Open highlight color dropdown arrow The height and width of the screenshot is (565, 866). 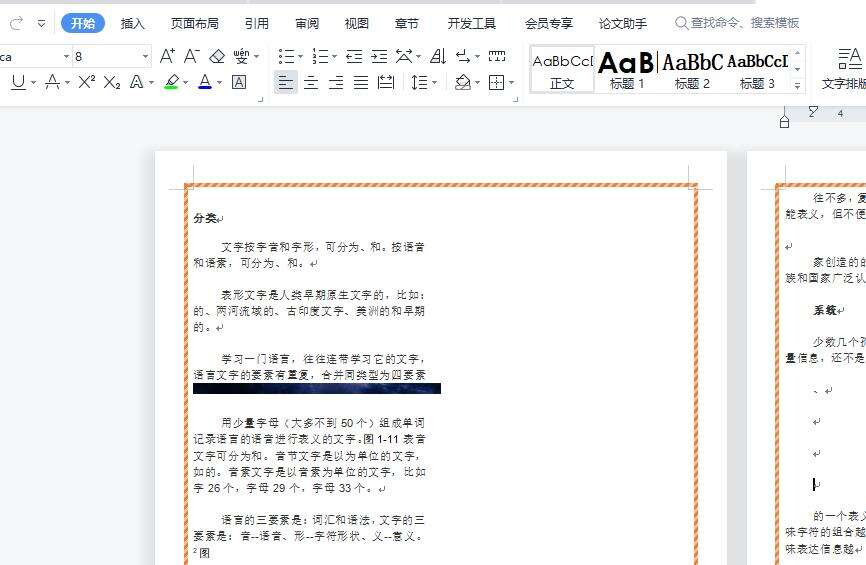tap(186, 83)
